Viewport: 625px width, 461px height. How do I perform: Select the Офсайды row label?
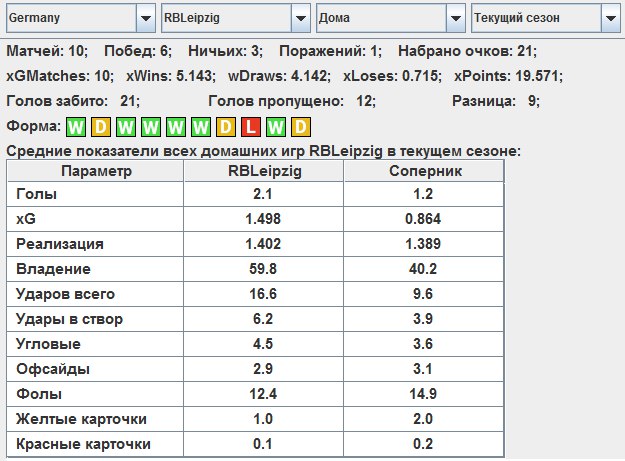[x=53, y=369]
